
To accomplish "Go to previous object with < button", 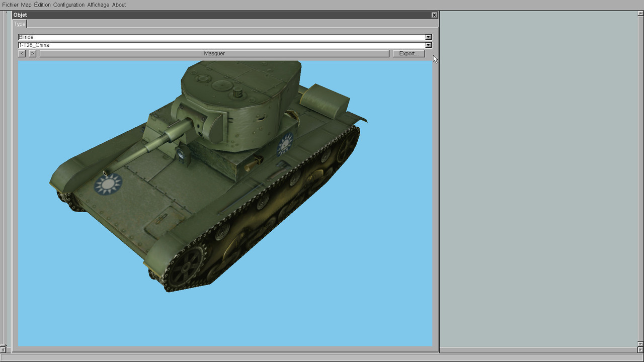I will 22,53.
